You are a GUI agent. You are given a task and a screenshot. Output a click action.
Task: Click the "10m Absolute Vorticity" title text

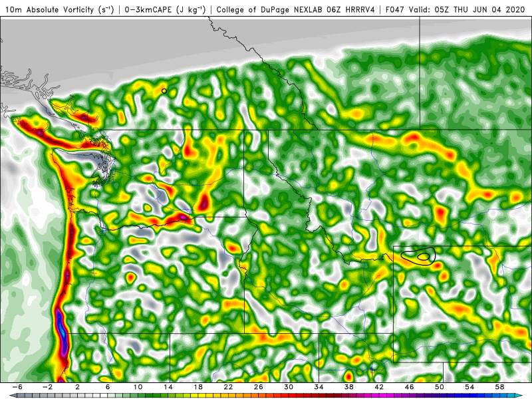[x=49, y=10]
